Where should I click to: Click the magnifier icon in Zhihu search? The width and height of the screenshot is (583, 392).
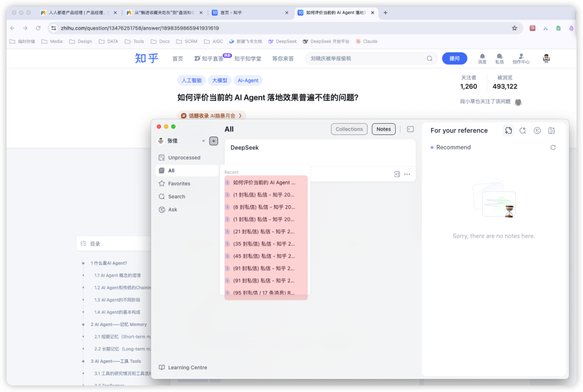point(430,58)
